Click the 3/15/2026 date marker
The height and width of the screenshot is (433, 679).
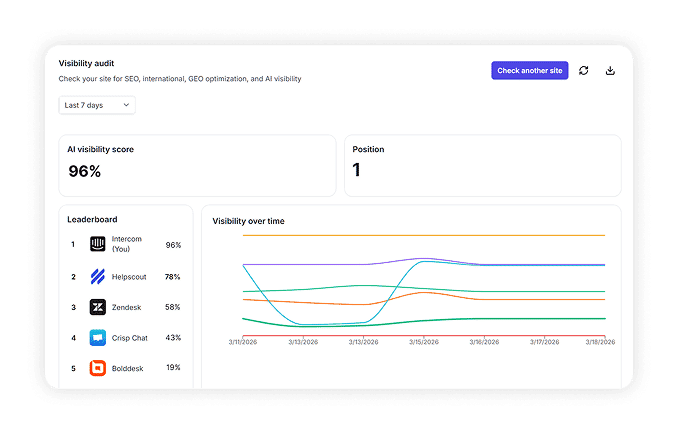[424, 342]
